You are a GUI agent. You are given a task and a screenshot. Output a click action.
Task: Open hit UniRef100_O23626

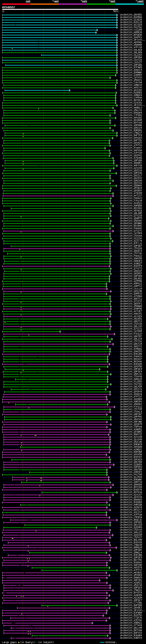[131, 20]
